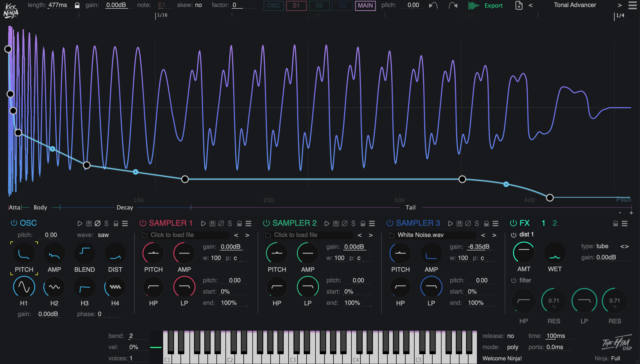Click Sampler 1 solo S icon
This screenshot has width=640, height=364.
(230, 224)
